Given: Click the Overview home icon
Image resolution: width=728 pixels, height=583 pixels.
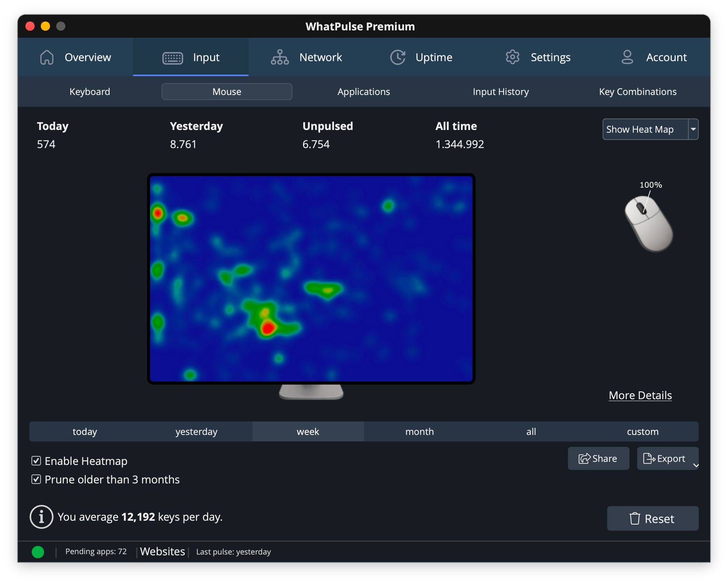Looking at the screenshot, I should click(47, 57).
